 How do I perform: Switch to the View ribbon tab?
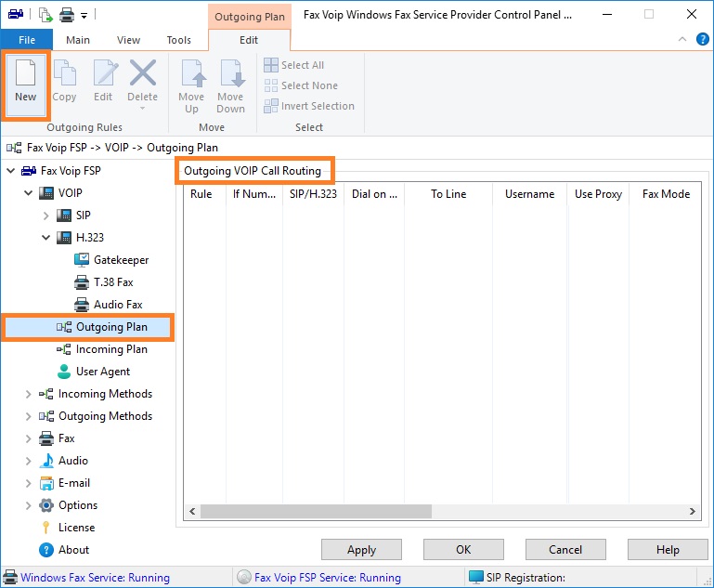click(128, 40)
